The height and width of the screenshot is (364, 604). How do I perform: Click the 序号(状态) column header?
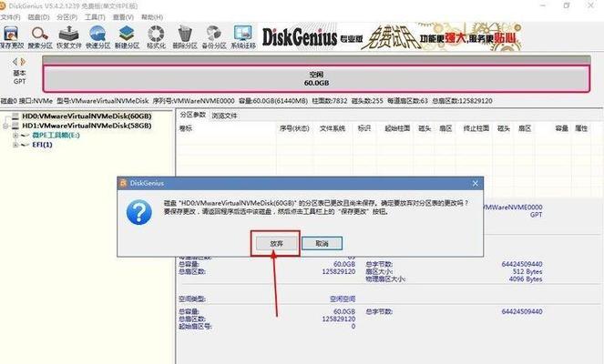(x=294, y=128)
